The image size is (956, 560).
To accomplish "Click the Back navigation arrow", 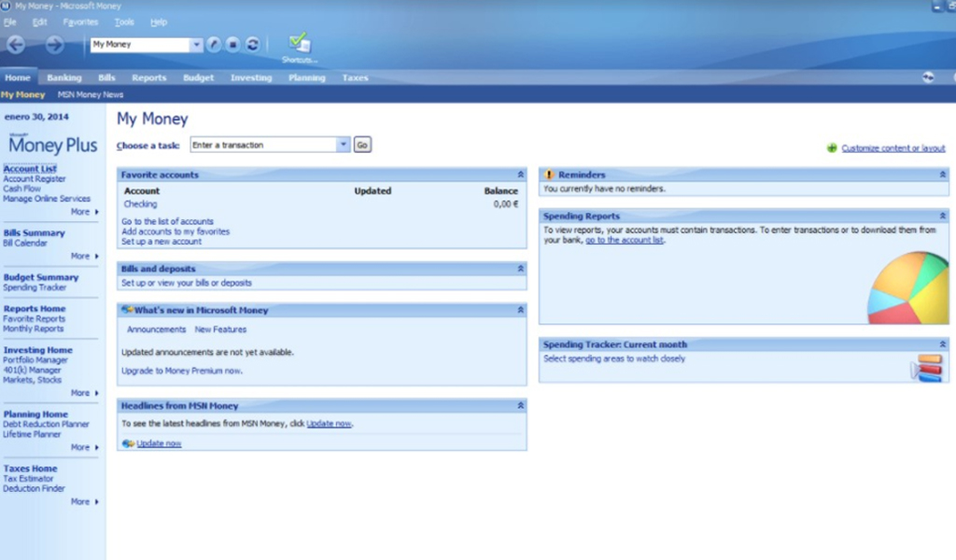I will (x=15, y=44).
